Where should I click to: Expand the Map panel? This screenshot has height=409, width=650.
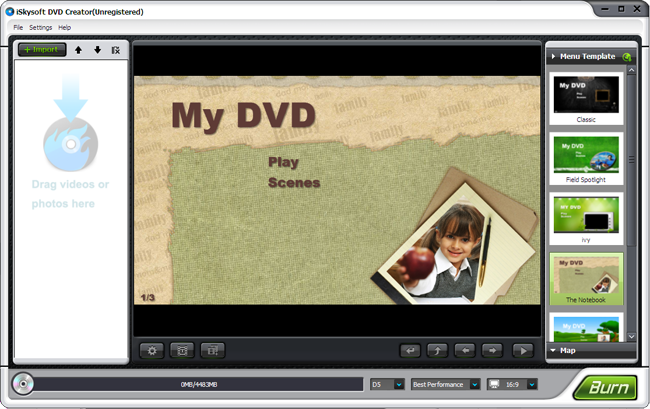coord(590,351)
